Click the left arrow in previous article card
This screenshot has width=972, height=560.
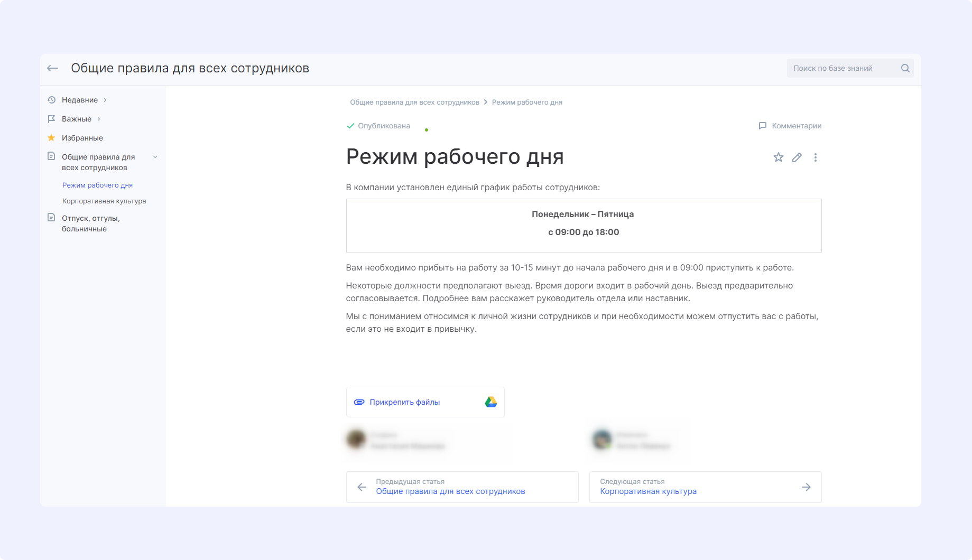pyautogui.click(x=362, y=487)
